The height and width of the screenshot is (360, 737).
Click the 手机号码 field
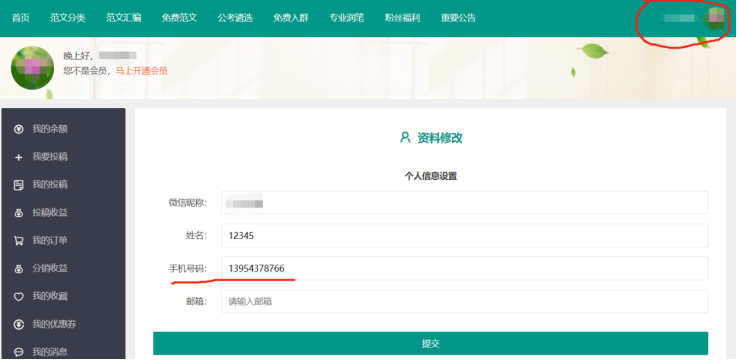coord(464,268)
